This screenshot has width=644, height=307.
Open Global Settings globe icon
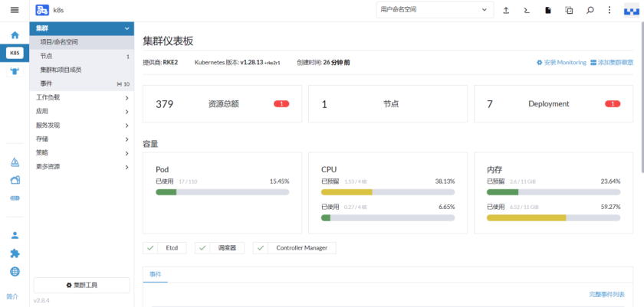pos(15,271)
